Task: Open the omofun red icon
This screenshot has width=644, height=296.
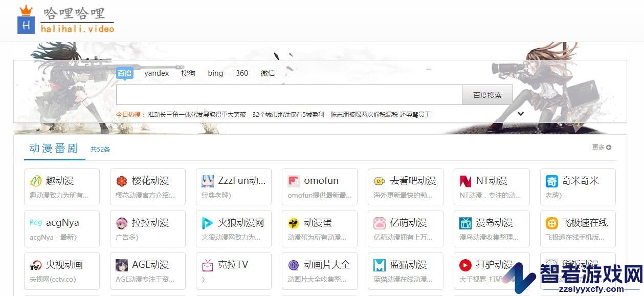Action: [294, 181]
